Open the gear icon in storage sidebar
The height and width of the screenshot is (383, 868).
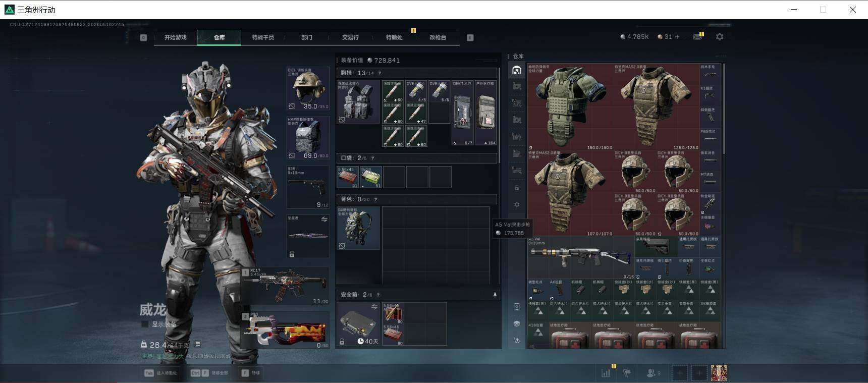tap(516, 204)
